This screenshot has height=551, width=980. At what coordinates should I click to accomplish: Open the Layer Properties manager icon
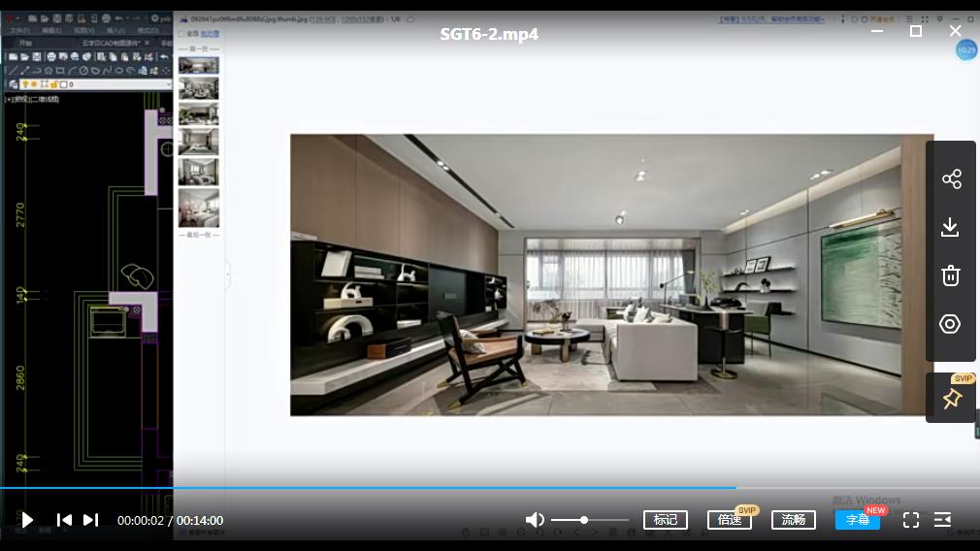click(14, 84)
